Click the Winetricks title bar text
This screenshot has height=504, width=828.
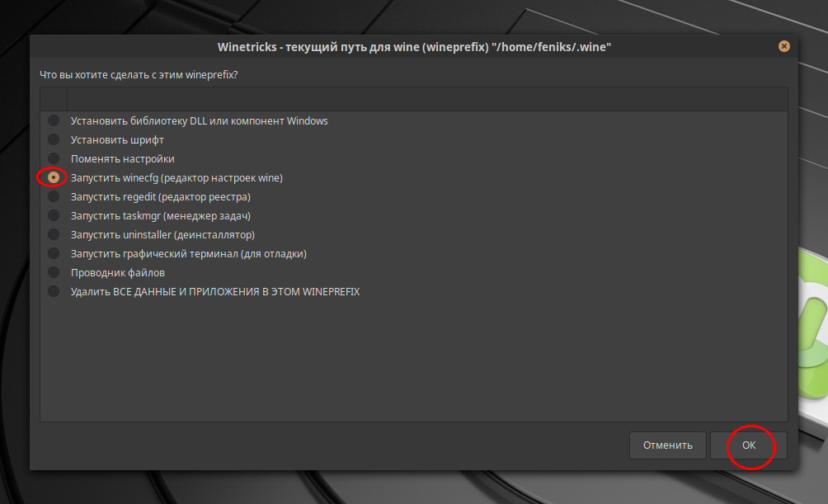point(414,47)
